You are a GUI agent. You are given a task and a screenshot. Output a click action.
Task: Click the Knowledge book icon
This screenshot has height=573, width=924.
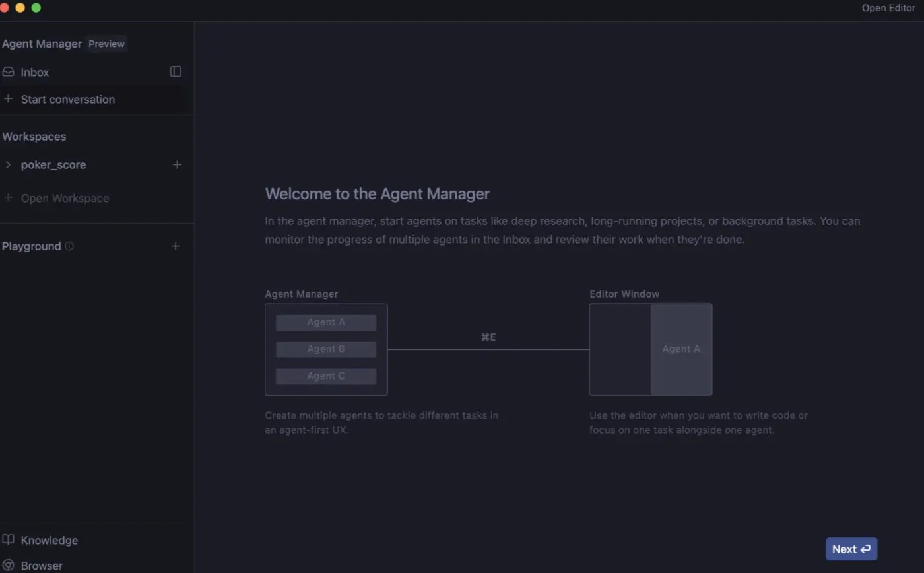8,540
